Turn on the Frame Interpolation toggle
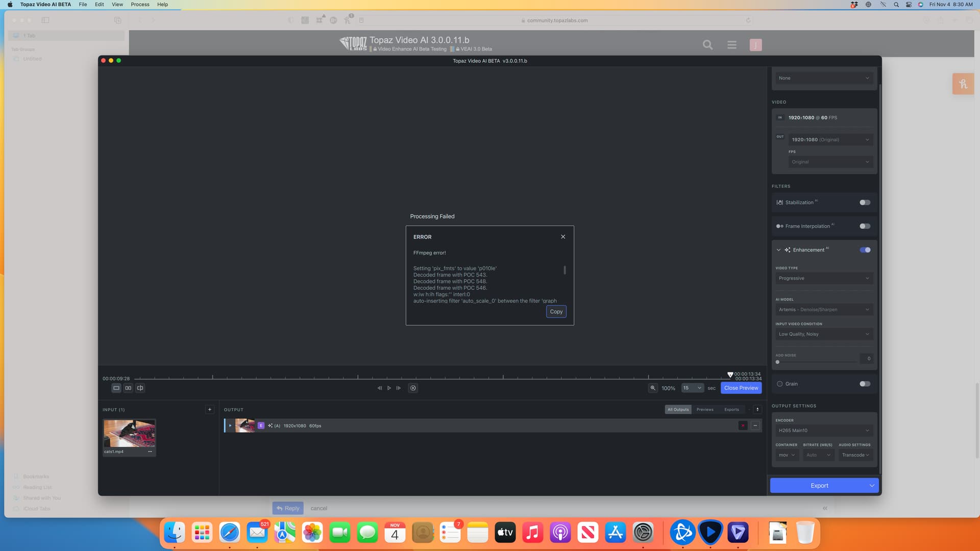The image size is (980, 551). (x=865, y=226)
